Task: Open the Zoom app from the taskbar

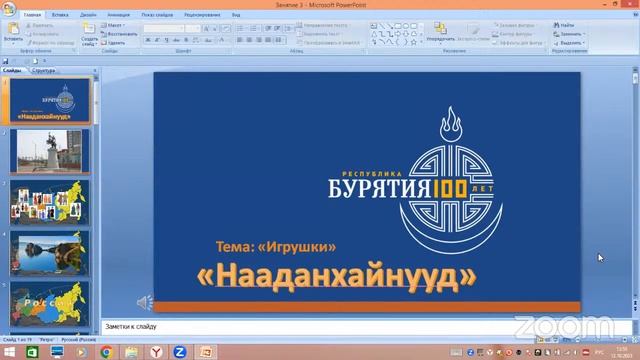Action: 180,352
